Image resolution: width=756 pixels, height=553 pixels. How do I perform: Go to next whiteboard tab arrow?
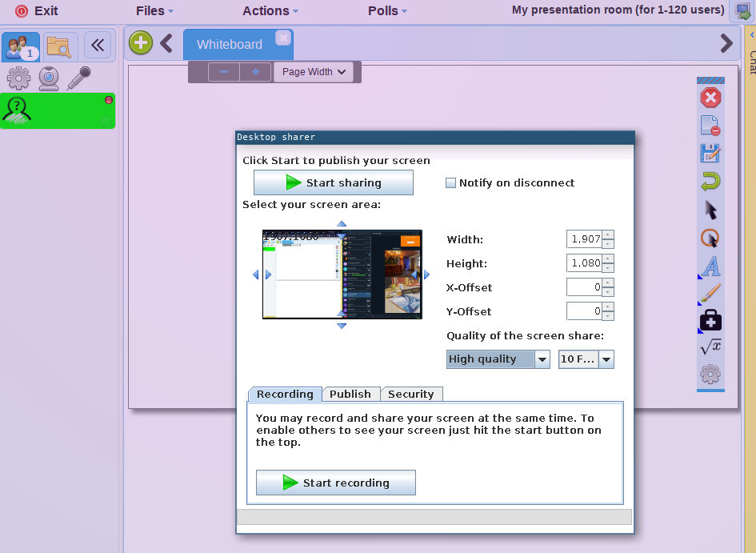pos(726,43)
